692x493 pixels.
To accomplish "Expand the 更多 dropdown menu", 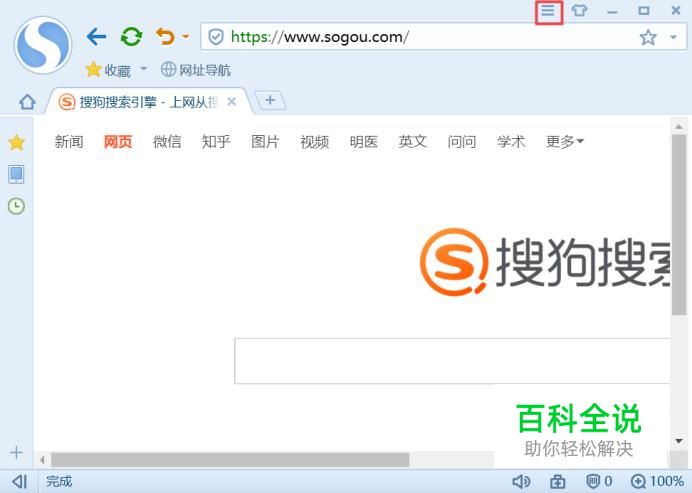I will 565,142.
